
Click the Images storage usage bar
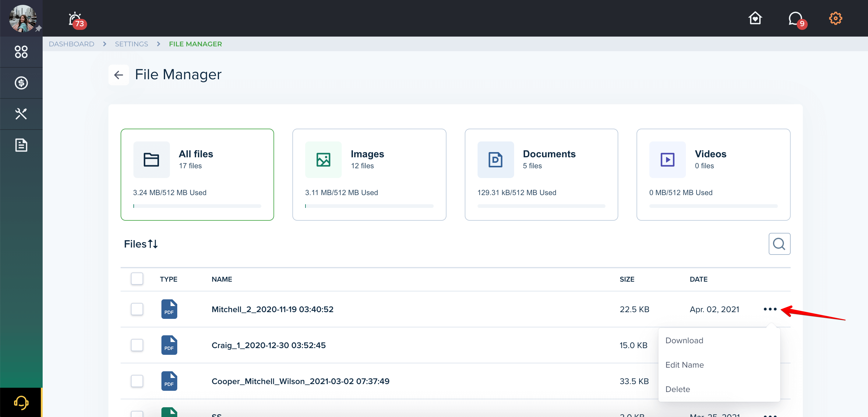point(369,206)
